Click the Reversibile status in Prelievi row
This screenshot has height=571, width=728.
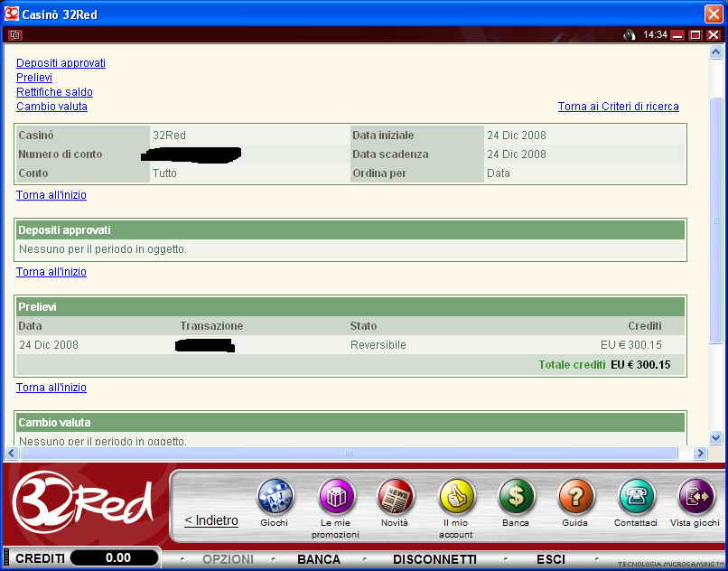(x=378, y=345)
